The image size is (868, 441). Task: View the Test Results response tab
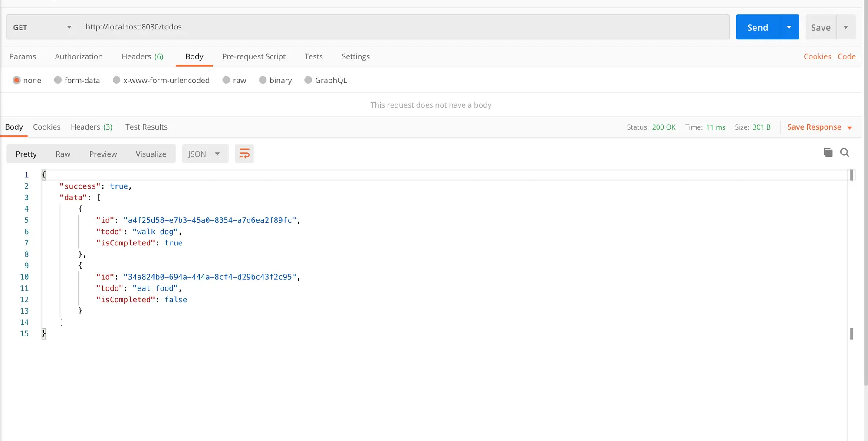[146, 127]
